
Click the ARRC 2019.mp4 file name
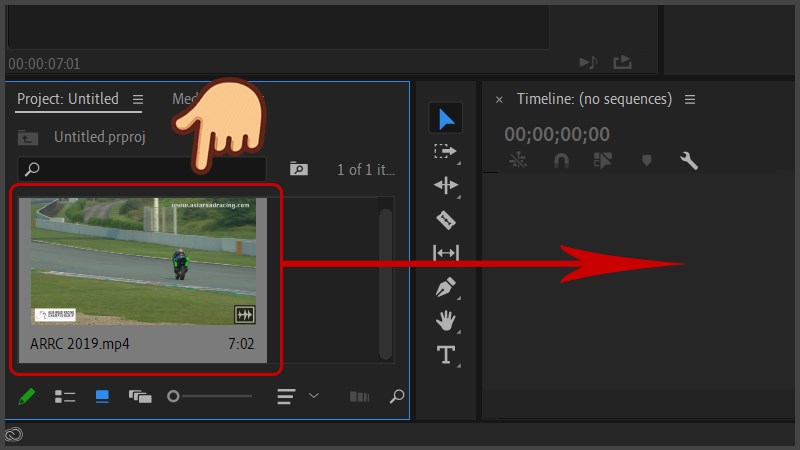[80, 344]
